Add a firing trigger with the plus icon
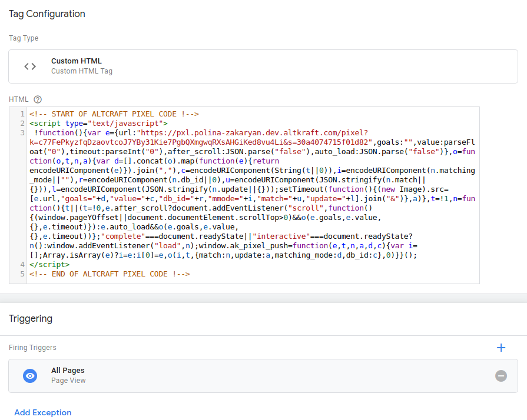Screen dimensions: 527x420 (x=501, y=348)
